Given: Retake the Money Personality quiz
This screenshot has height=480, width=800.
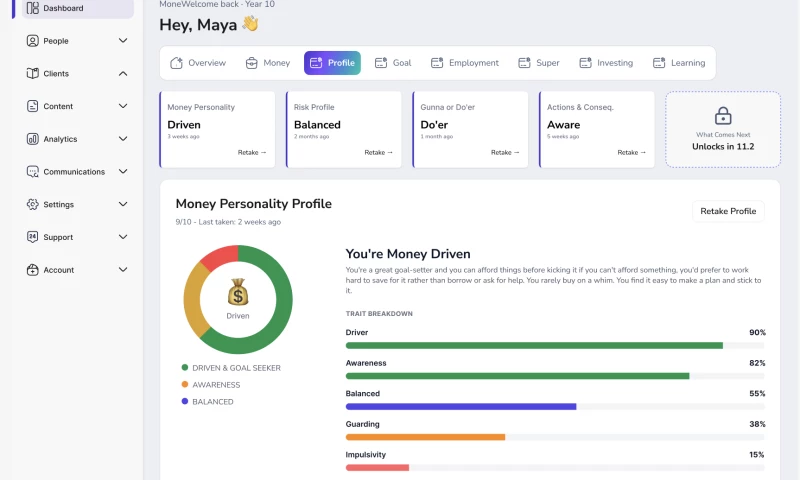Looking at the screenshot, I should click(252, 153).
